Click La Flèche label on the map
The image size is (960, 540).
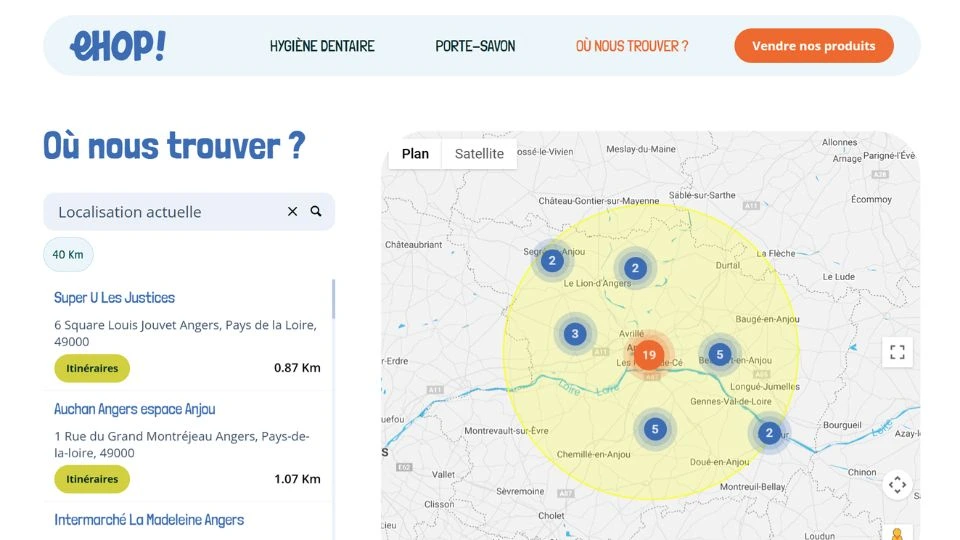(x=776, y=253)
